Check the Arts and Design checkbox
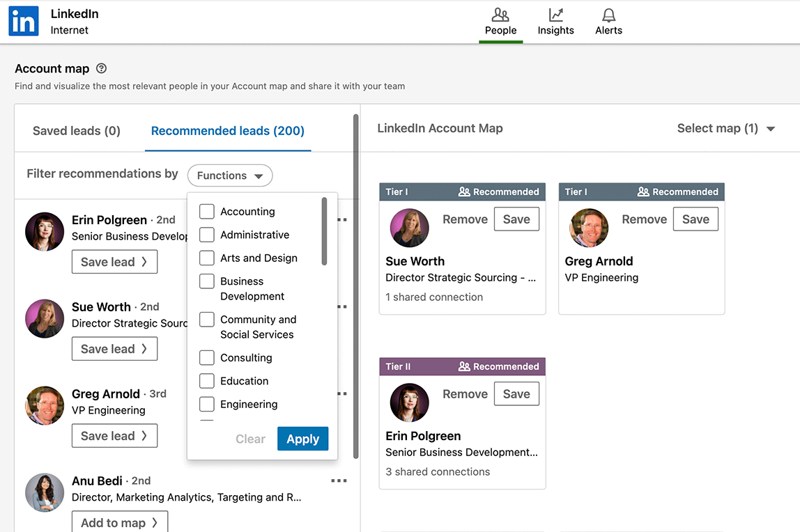This screenshot has height=532, width=800. click(x=207, y=258)
